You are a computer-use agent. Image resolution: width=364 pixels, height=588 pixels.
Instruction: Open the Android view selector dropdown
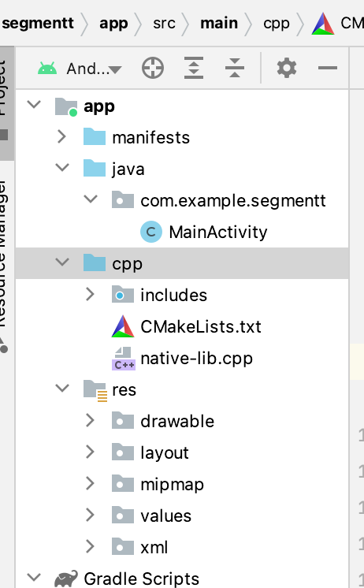coord(94,69)
